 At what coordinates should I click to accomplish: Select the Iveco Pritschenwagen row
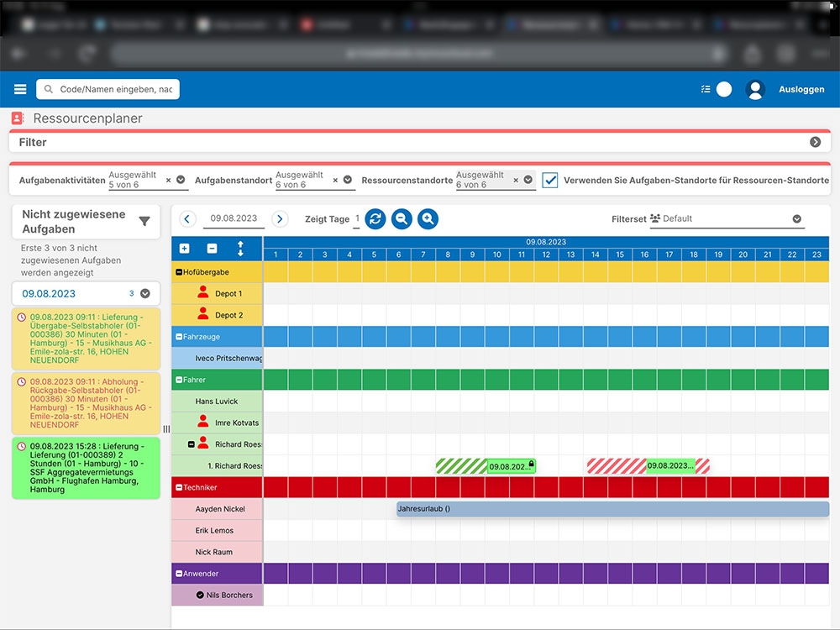pyautogui.click(x=217, y=358)
